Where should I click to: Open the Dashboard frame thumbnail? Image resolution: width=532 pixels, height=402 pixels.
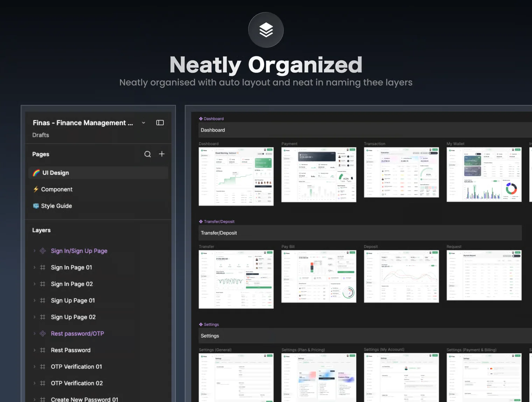click(x=236, y=176)
